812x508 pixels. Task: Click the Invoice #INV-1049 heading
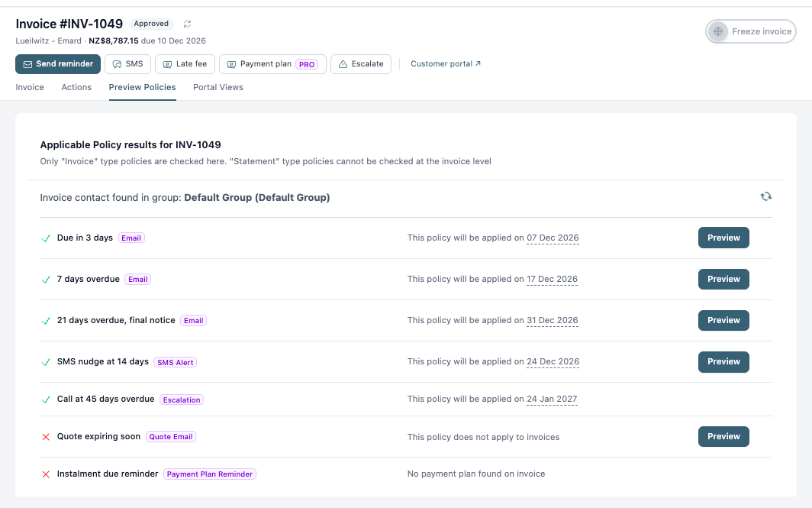point(69,24)
